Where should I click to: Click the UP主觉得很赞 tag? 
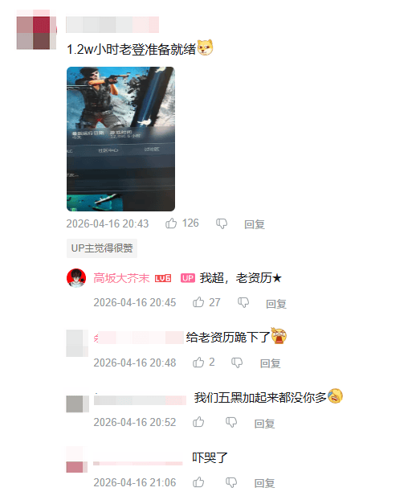[x=102, y=248]
